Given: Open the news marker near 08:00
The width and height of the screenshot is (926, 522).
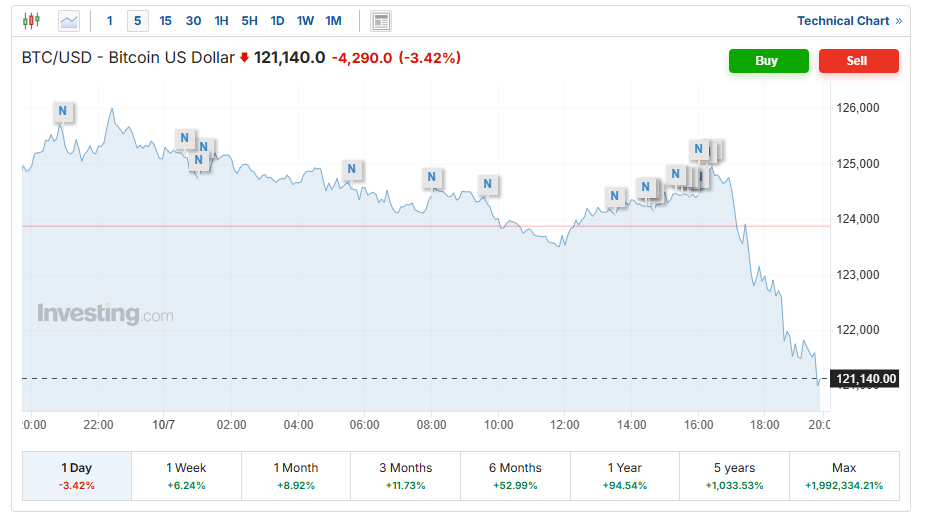Looking at the screenshot, I should [x=432, y=178].
